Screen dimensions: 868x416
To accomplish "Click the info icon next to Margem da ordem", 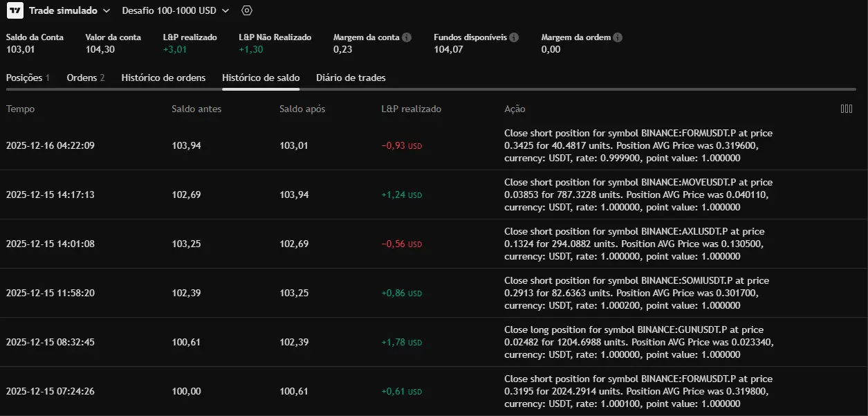I will pyautogui.click(x=618, y=37).
